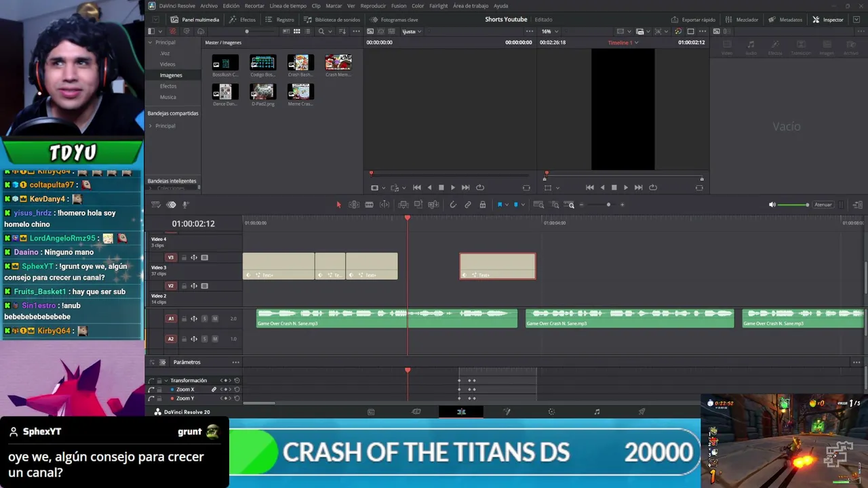Switch media pool to thumbnail grid view
This screenshot has height=488, width=868.
[x=296, y=31]
